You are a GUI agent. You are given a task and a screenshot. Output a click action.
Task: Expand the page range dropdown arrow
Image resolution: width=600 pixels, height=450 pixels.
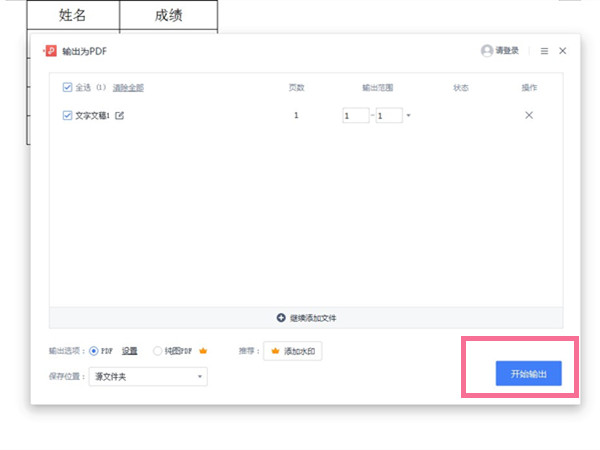pyautogui.click(x=409, y=116)
